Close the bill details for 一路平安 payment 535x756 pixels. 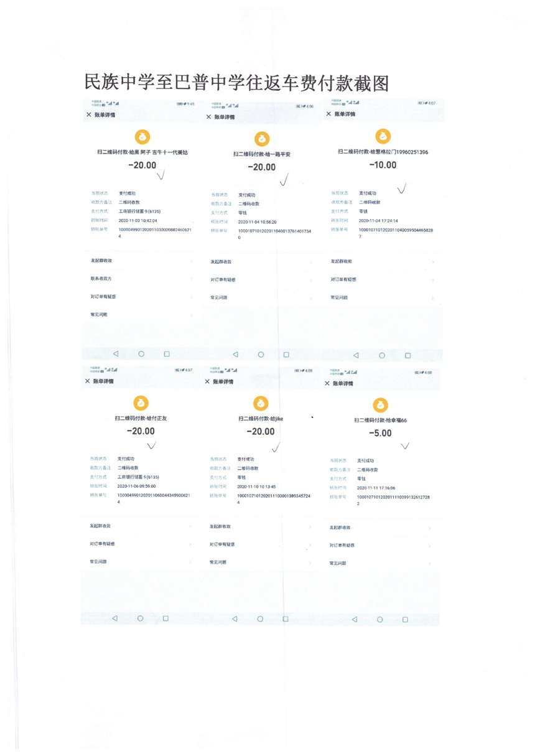tap(208, 117)
